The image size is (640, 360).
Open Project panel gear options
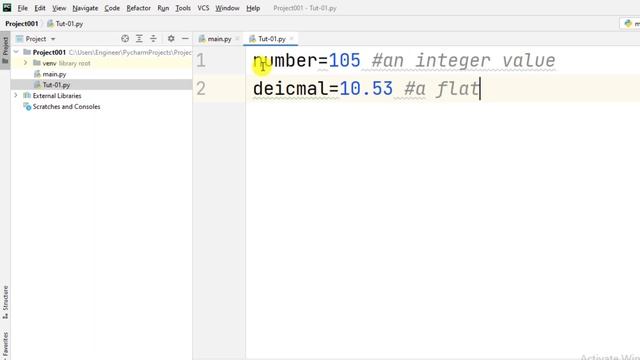point(171,38)
